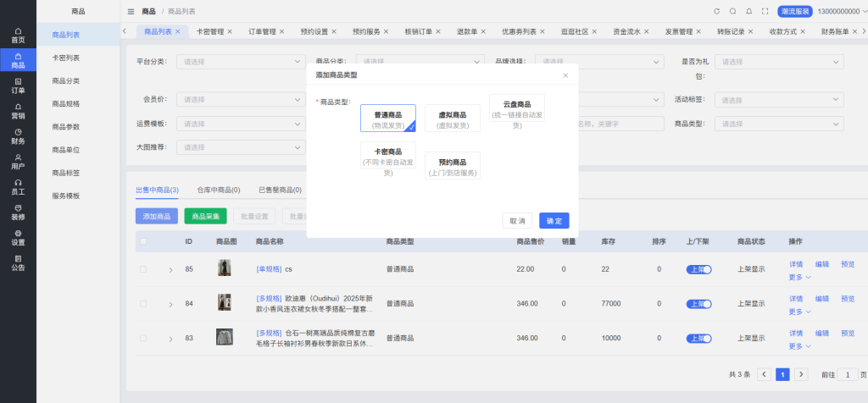The width and height of the screenshot is (868, 403).
Task: Open the 装修 decoration sidebar icon
Action: coord(18,213)
